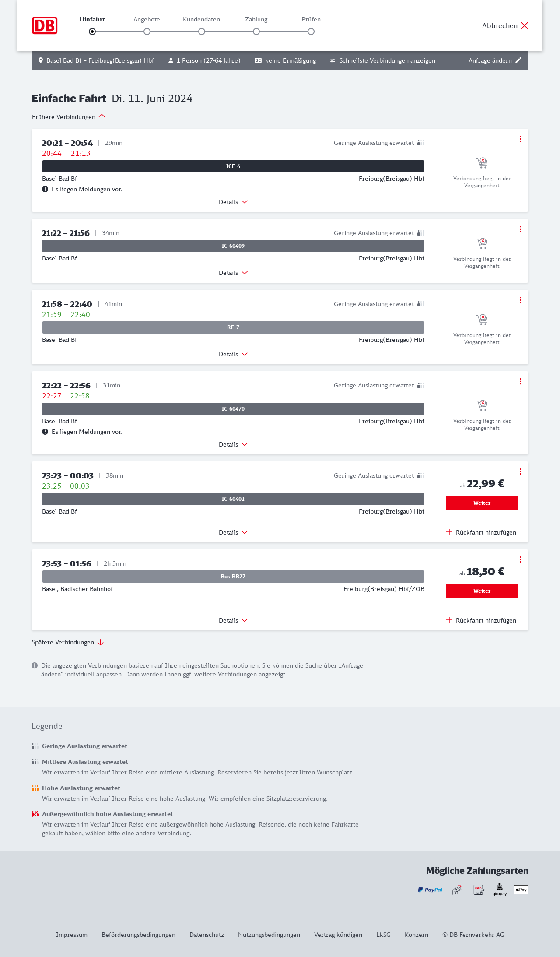The image size is (560, 957).
Task: Open three-dot menu for ICE 4 connection
Action: coord(520,139)
